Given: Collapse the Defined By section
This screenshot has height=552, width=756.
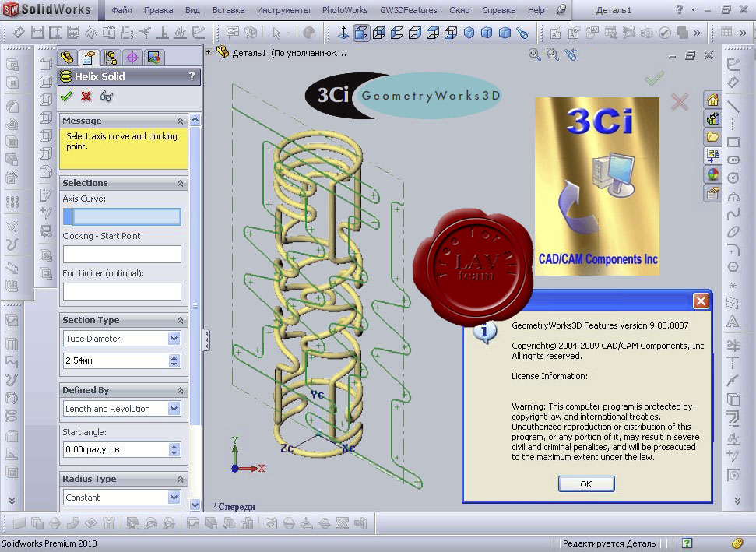Looking at the screenshot, I should [x=180, y=391].
